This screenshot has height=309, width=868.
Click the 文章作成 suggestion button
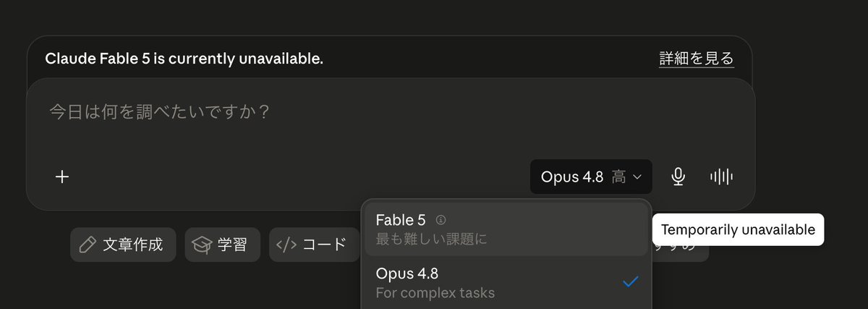click(122, 245)
